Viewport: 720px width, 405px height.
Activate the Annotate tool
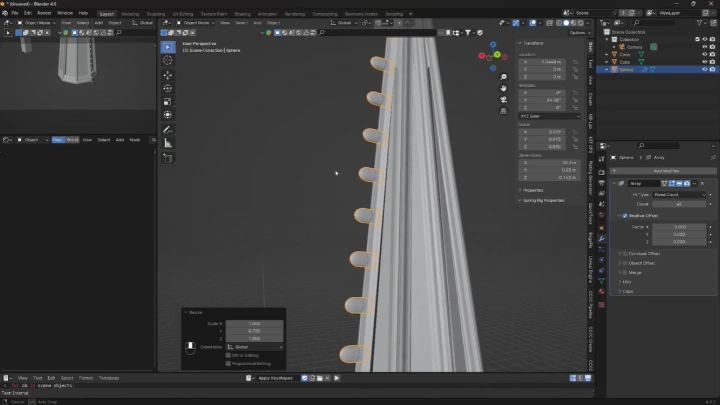click(x=168, y=130)
